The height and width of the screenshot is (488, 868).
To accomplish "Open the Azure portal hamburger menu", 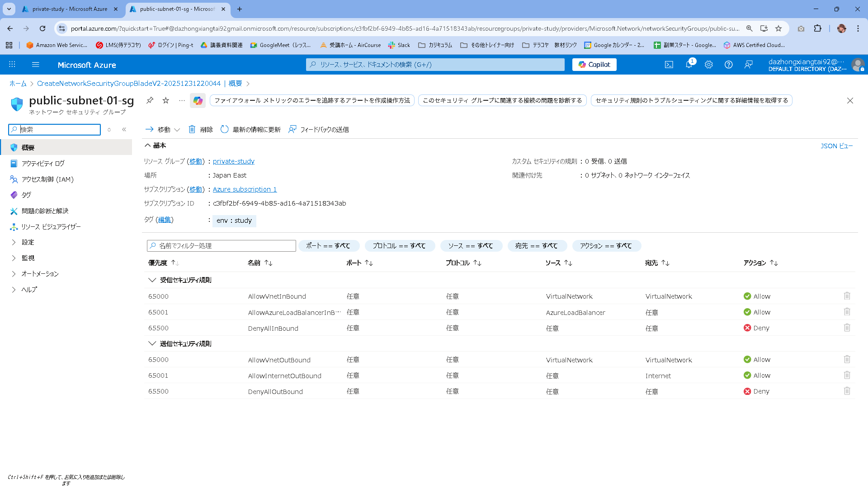I will click(x=36, y=65).
